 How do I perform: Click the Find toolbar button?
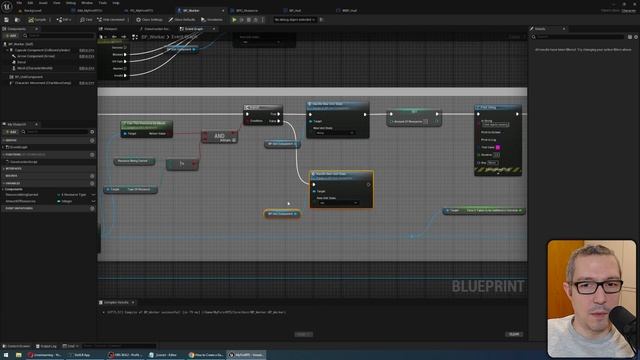86,20
